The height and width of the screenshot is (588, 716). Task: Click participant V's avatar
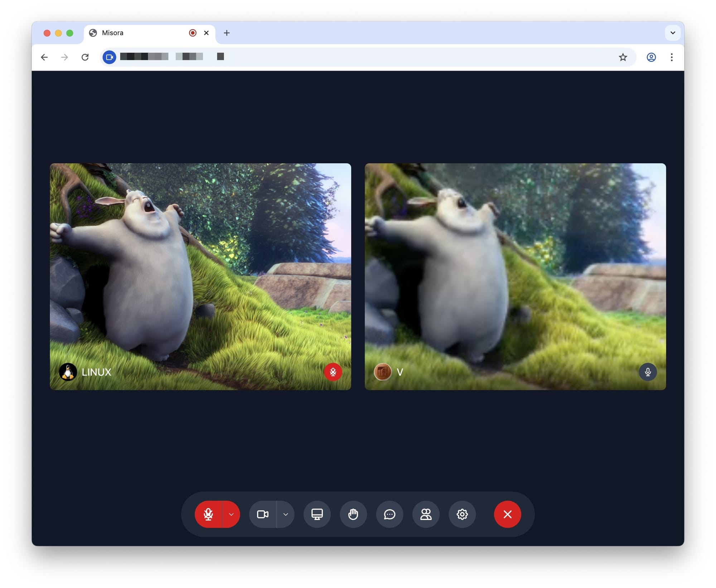[382, 372]
